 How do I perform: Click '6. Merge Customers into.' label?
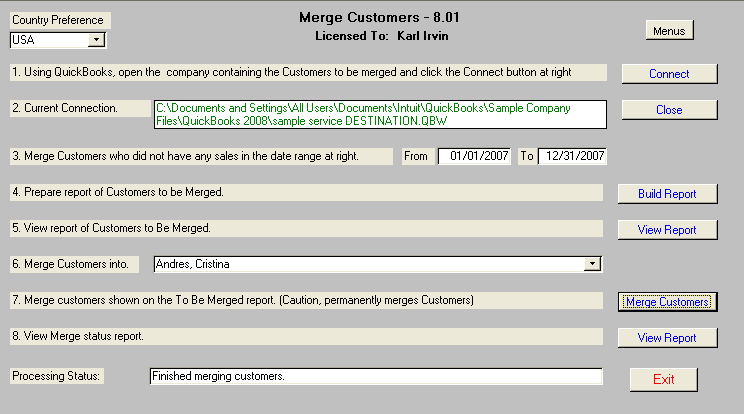[x=74, y=264]
